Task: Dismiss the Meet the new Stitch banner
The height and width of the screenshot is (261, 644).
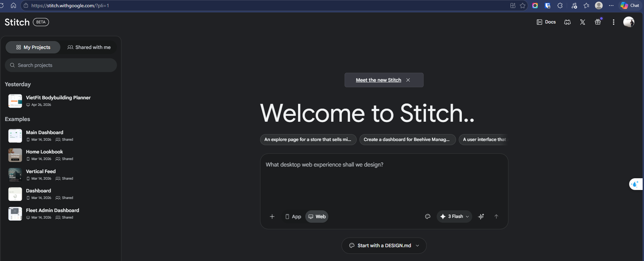Action: coord(408,80)
